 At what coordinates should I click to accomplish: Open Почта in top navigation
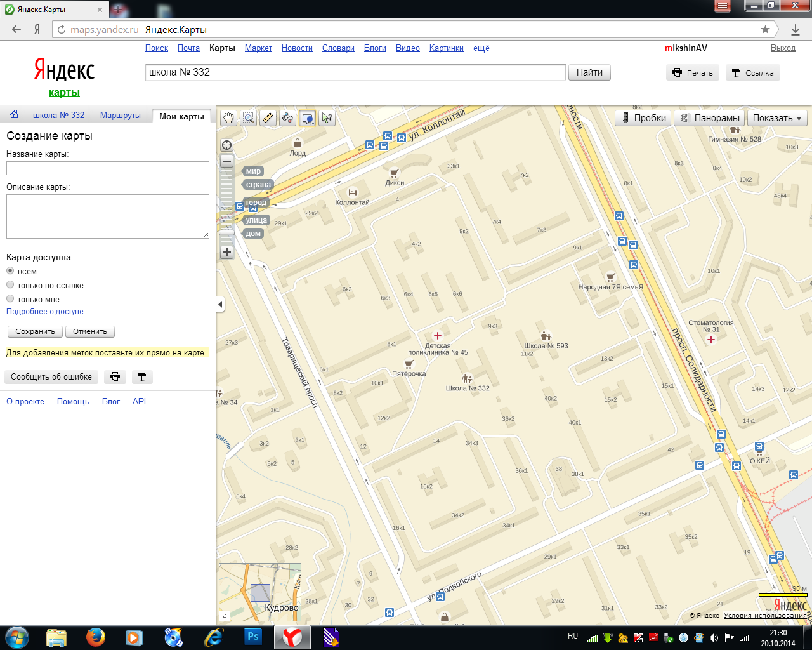pyautogui.click(x=188, y=48)
